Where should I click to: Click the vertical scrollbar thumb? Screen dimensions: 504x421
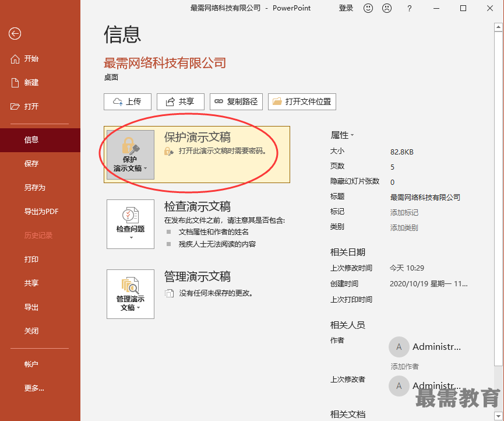499,198
